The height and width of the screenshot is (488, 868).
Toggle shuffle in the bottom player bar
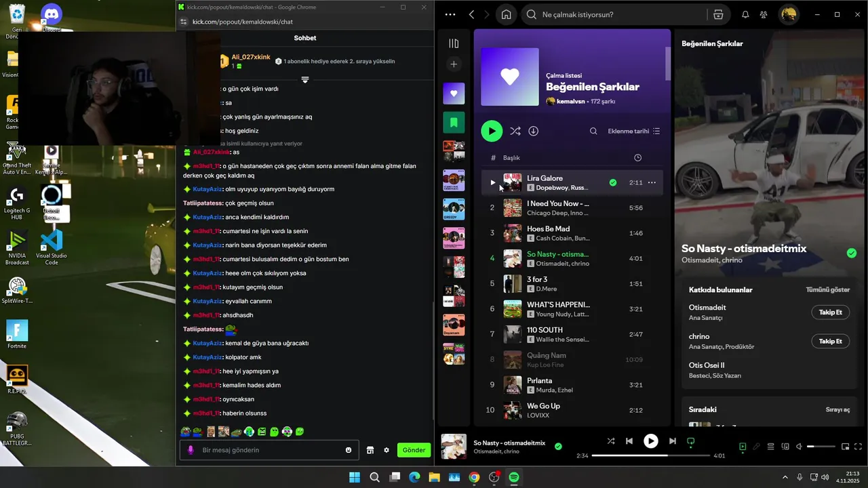pyautogui.click(x=611, y=441)
